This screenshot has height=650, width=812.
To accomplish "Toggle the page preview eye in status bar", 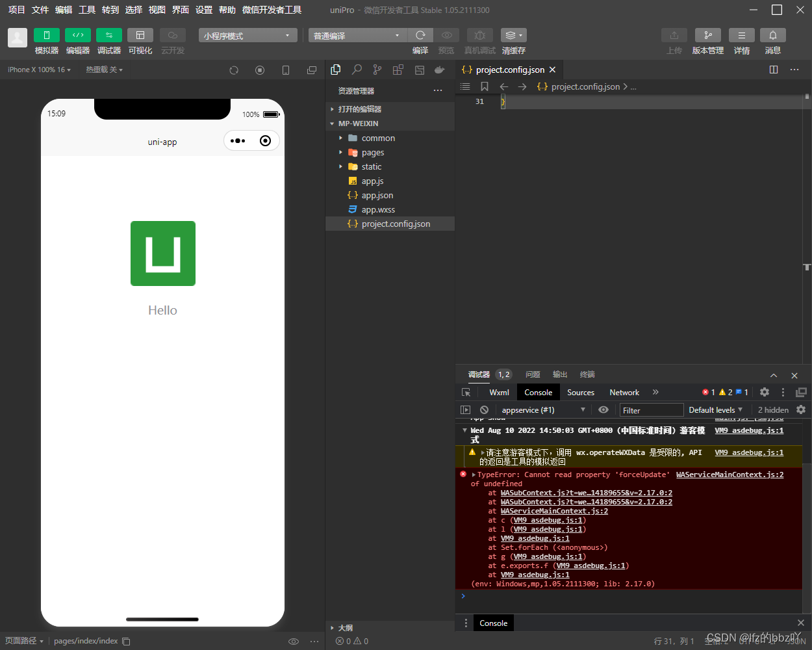I will [x=294, y=641].
